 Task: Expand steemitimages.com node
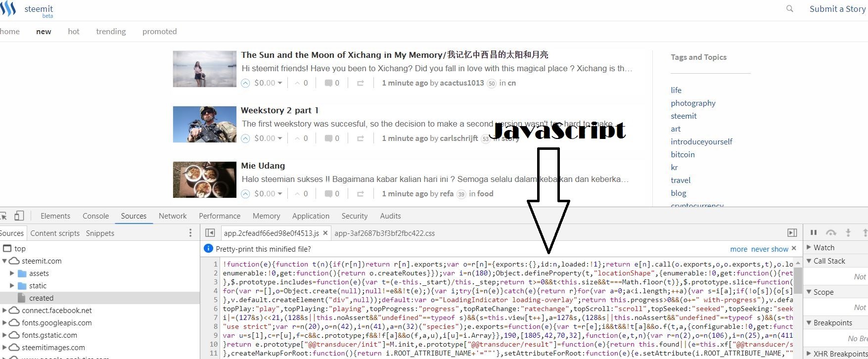pos(4,347)
